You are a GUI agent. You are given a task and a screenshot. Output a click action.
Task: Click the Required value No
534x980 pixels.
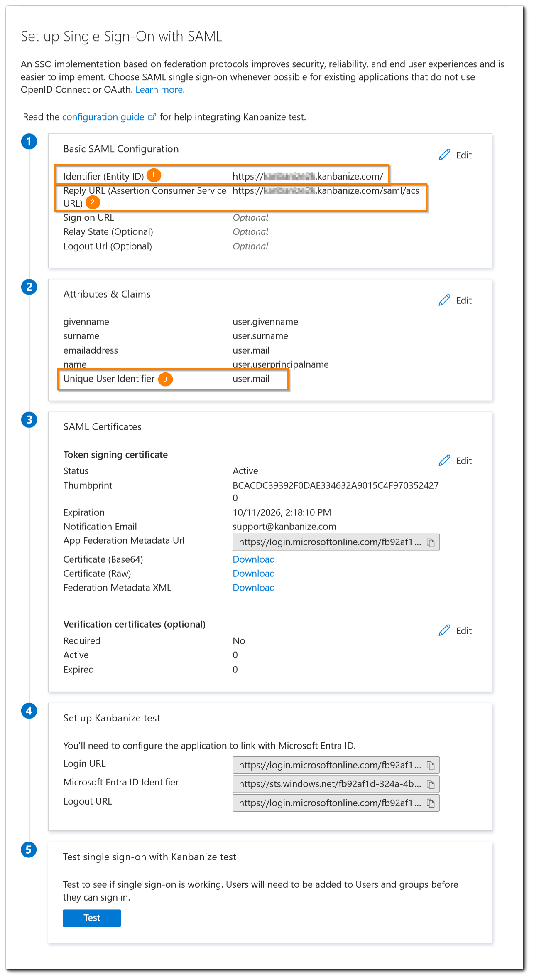click(x=239, y=641)
